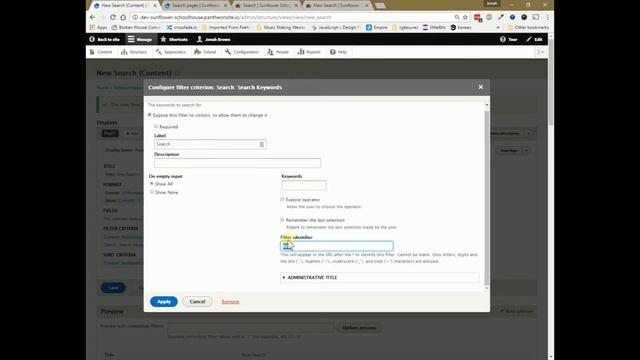Toggle the Manage toolbar menu
Image resolution: width=640 pixels, height=360 pixels.
140,39
